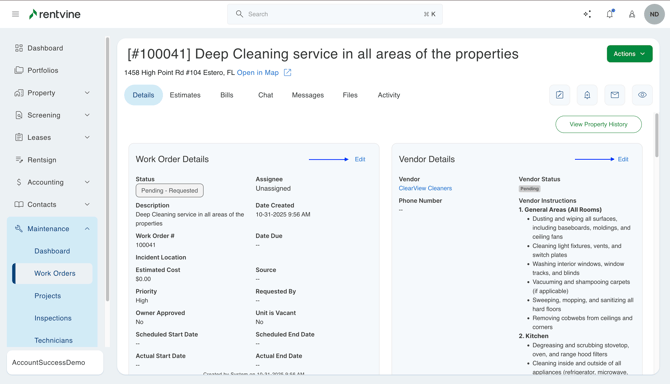
Task: Click the person icon in header
Action: 632,14
